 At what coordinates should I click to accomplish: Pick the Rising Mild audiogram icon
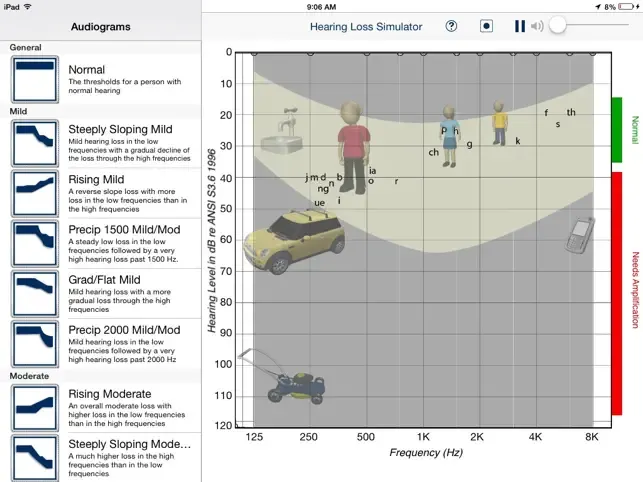[35, 193]
